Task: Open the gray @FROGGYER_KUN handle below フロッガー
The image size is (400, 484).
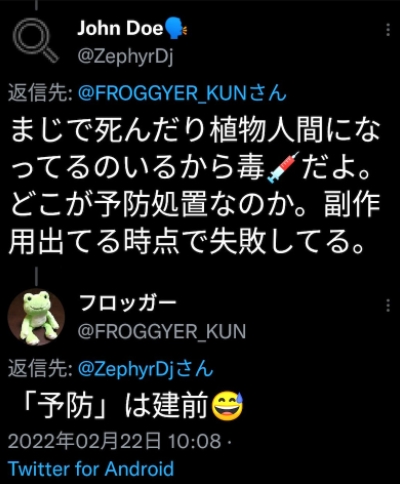Action: click(x=162, y=332)
